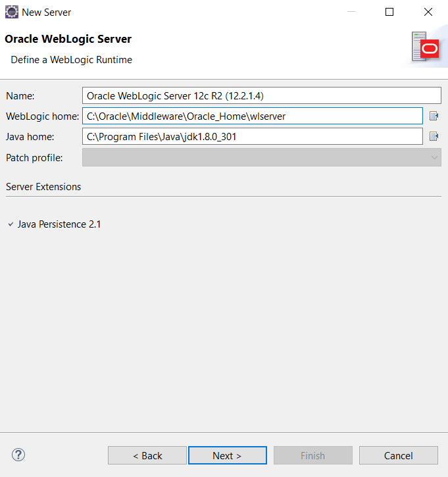Click the Define a WebLogic Runtime subtitle

pos(72,60)
